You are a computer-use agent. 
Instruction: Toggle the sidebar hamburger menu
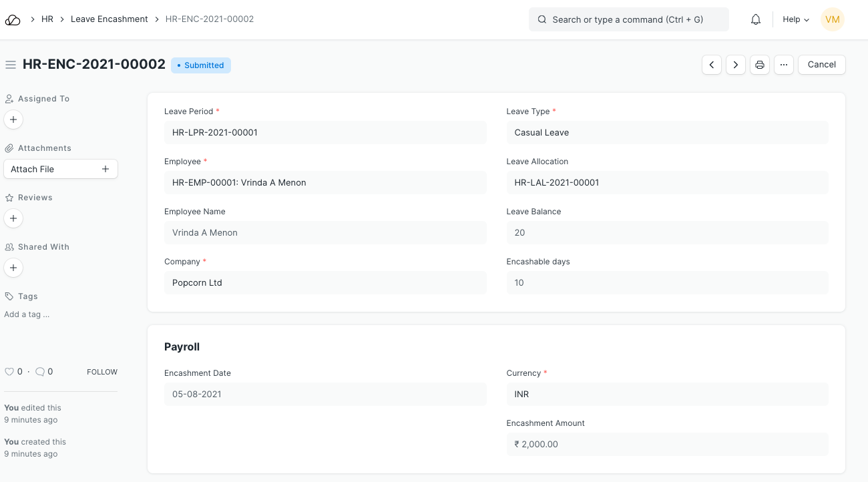tap(11, 65)
